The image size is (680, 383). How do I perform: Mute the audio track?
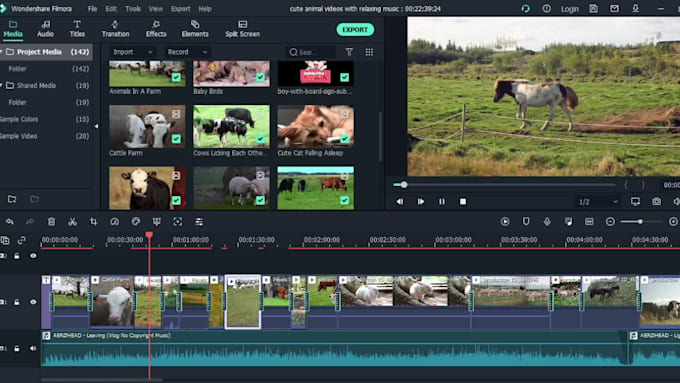point(33,348)
